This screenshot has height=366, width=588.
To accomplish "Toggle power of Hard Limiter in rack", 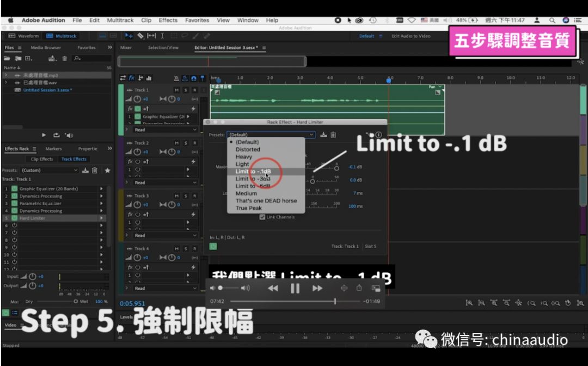I will coord(14,218).
